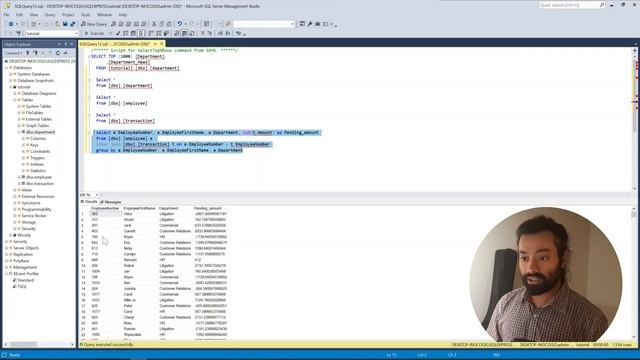Image resolution: width=640 pixels, height=360 pixels.
Task: Select the Management node
Action: [x=25, y=267]
